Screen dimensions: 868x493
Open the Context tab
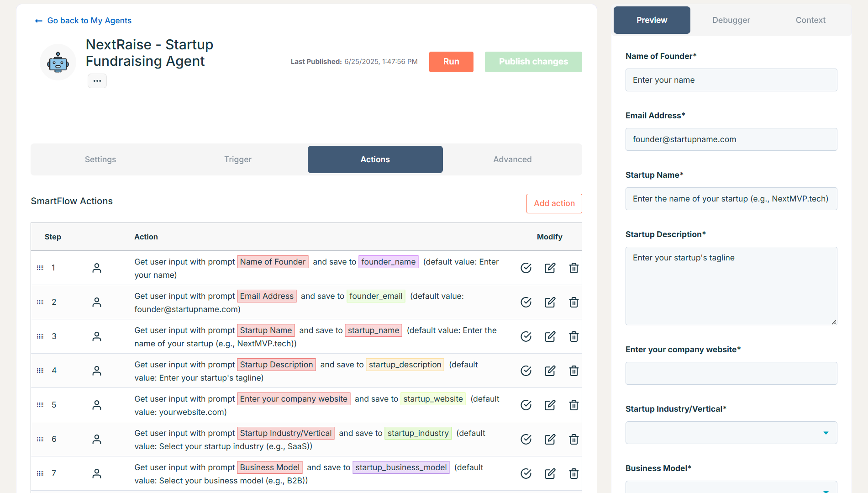(810, 20)
